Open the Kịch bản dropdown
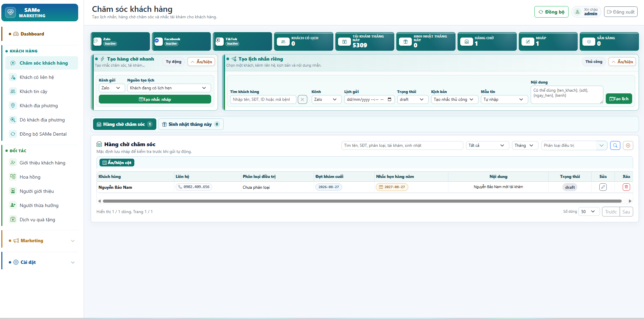The image size is (644, 319). [x=454, y=99]
